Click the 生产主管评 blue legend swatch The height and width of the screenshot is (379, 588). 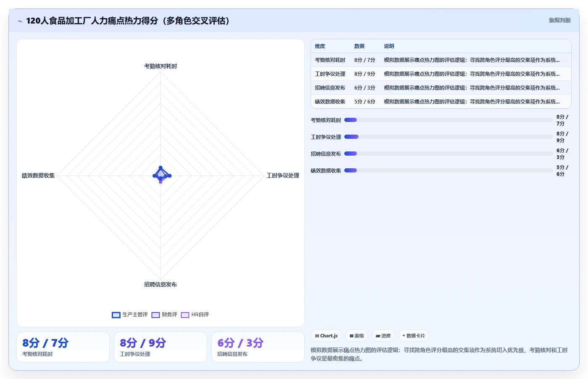tap(116, 315)
